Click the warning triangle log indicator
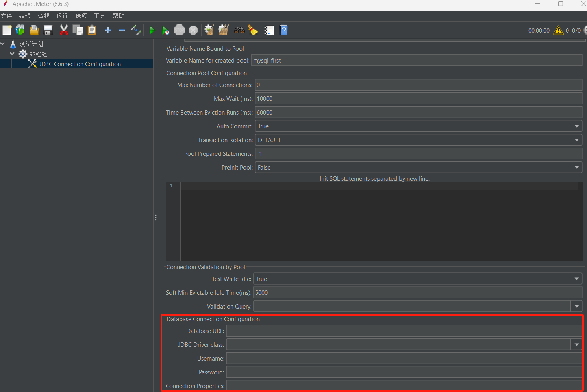Screen dimensions: 587x392 point(558,30)
